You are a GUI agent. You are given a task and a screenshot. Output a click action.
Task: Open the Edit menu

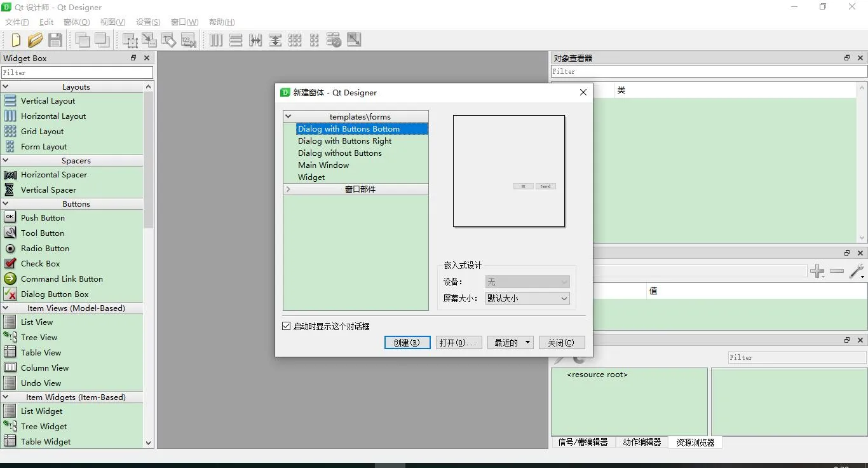[46, 22]
